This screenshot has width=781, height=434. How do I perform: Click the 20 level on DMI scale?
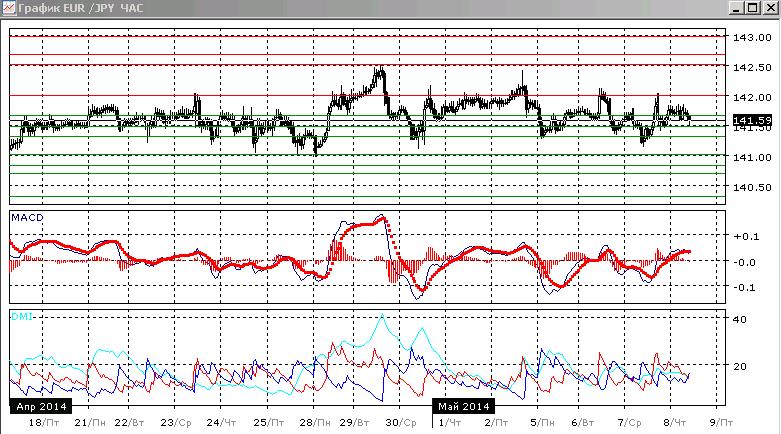click(x=740, y=366)
